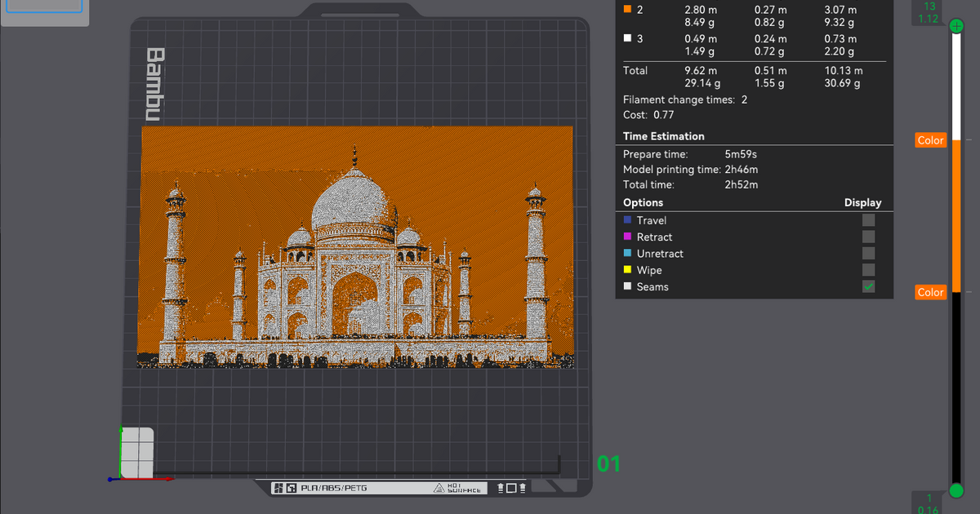980x514 pixels.
Task: Turn on the Wipe display checkbox
Action: 868,270
